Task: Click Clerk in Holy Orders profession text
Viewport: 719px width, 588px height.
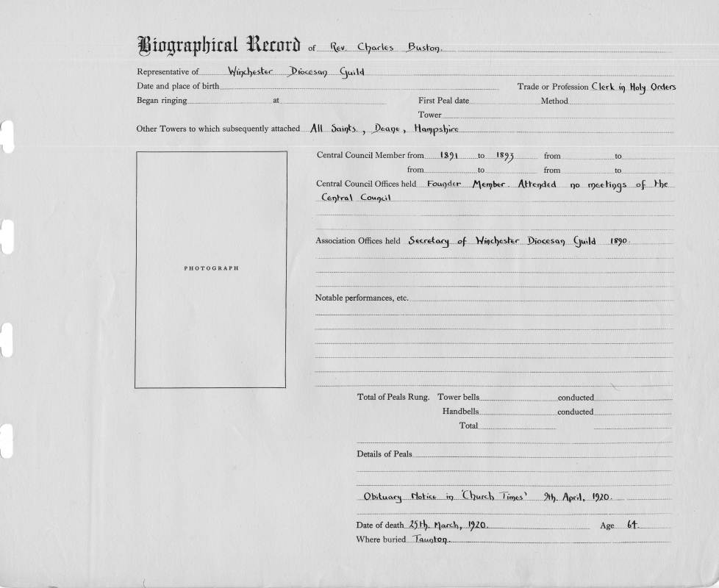Action: pos(633,87)
